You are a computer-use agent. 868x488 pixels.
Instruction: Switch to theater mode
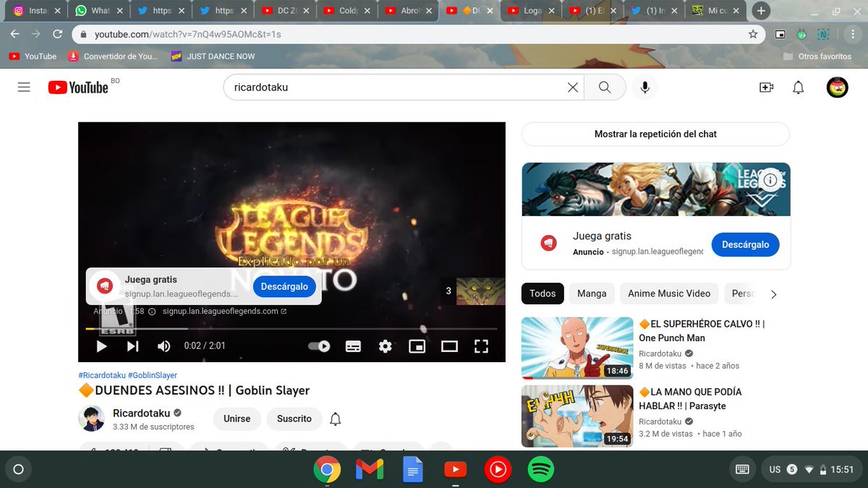(x=449, y=346)
